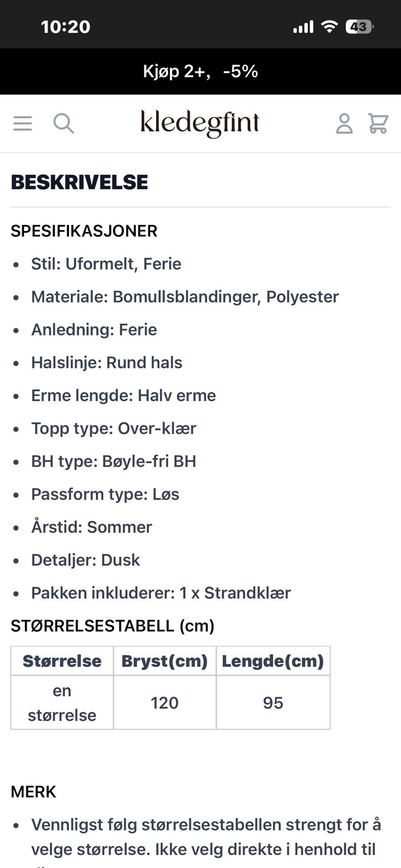View the shopping cart icon
Viewport: 401px width, 868px height.
(377, 123)
